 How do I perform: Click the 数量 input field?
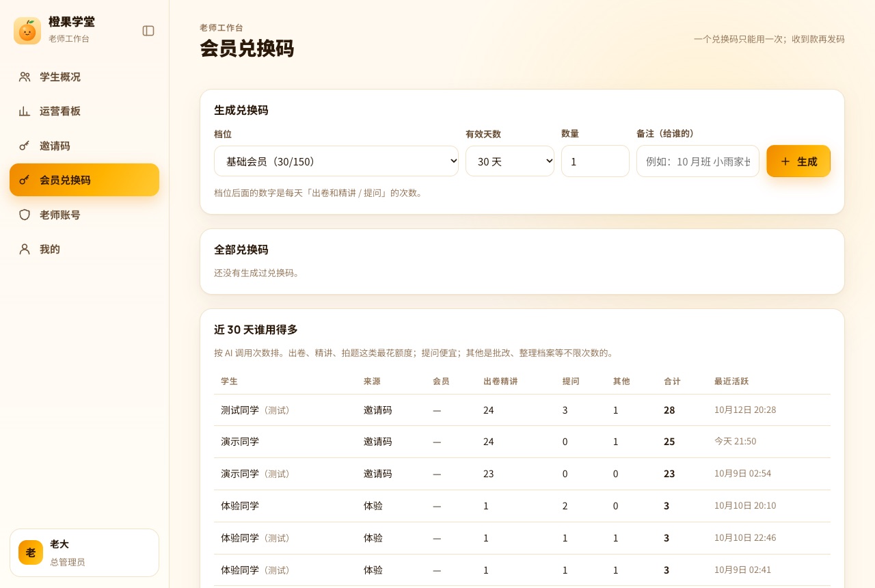pyautogui.click(x=595, y=161)
